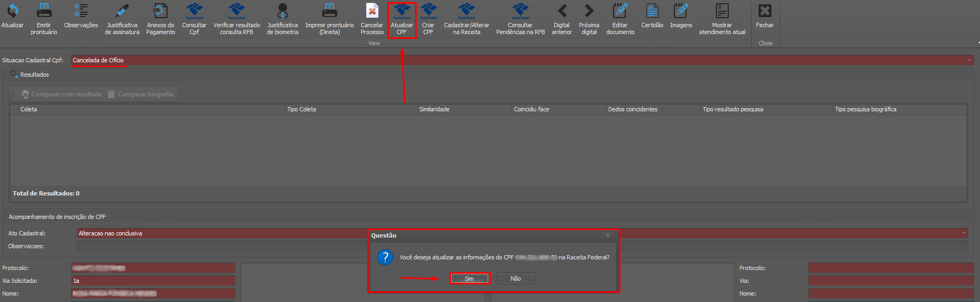Expand the Situacao Cadastral Cpf dropdown arrow

(969, 60)
